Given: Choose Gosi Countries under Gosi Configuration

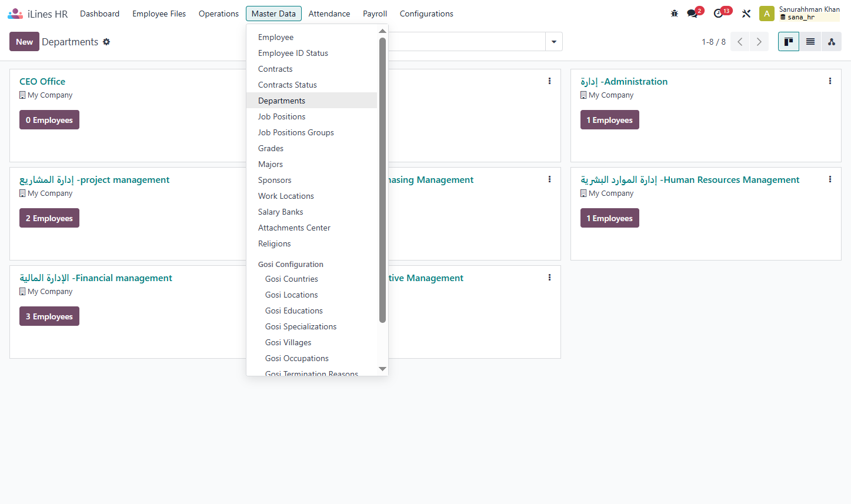Looking at the screenshot, I should point(312,279).
